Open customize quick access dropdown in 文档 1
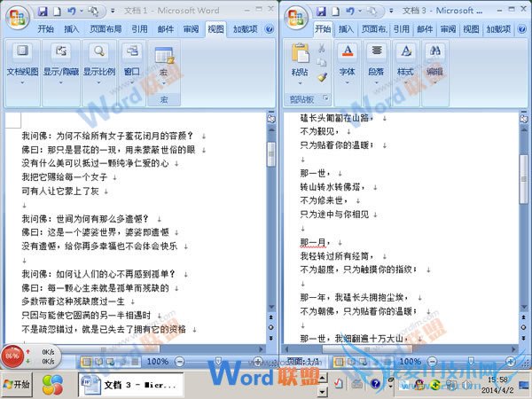Screen dimensions: 532x399 113,12
